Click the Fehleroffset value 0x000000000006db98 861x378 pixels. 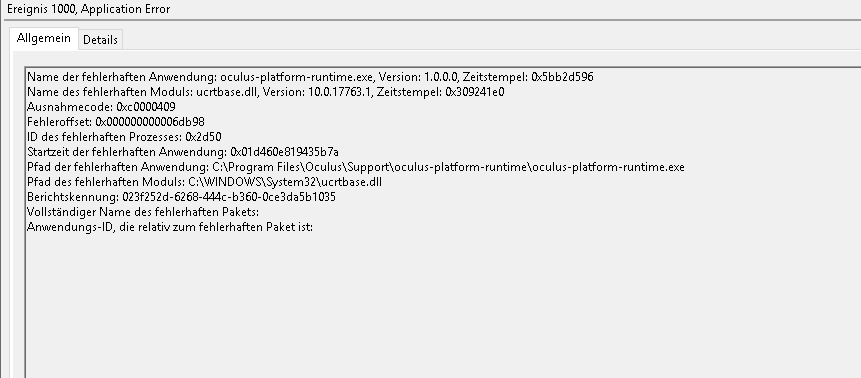click(x=150, y=121)
